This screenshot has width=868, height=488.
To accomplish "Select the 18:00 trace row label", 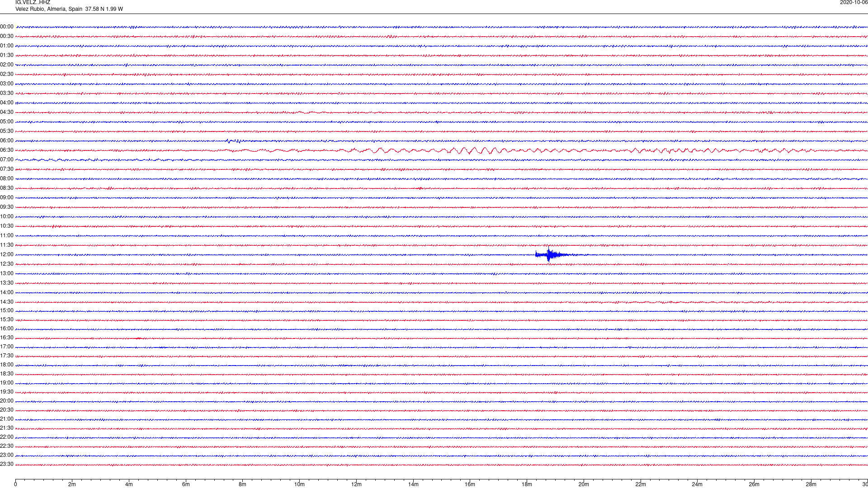I will (7, 365).
